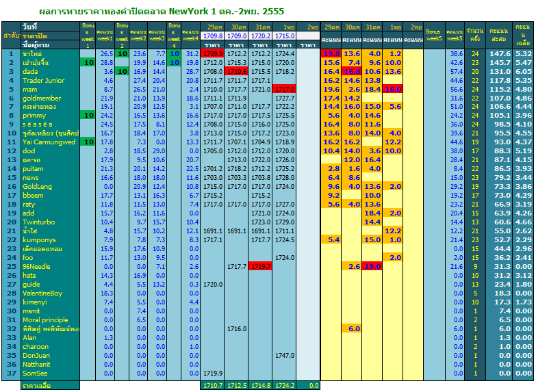
Task: Click DonJuan's guessed price 1747.0
Action: pyautogui.click(x=284, y=356)
